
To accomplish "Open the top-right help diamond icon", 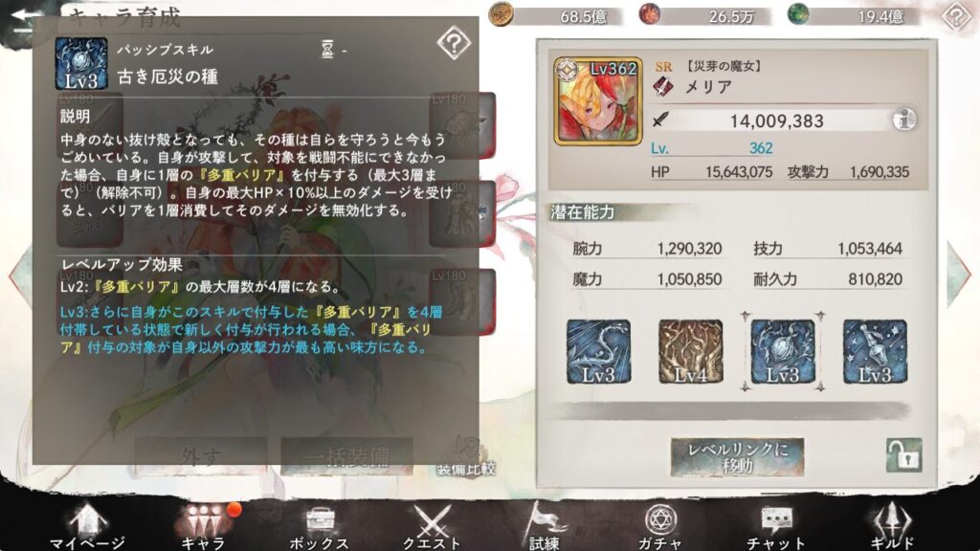I will pos(956,16).
